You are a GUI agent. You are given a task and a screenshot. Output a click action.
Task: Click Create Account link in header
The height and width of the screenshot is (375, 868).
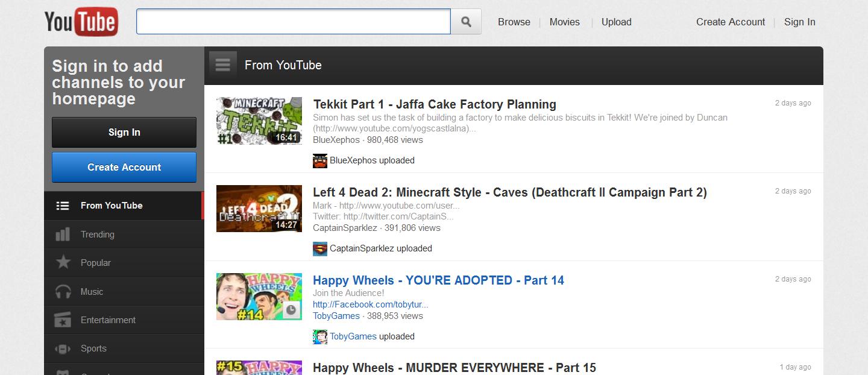coord(731,22)
